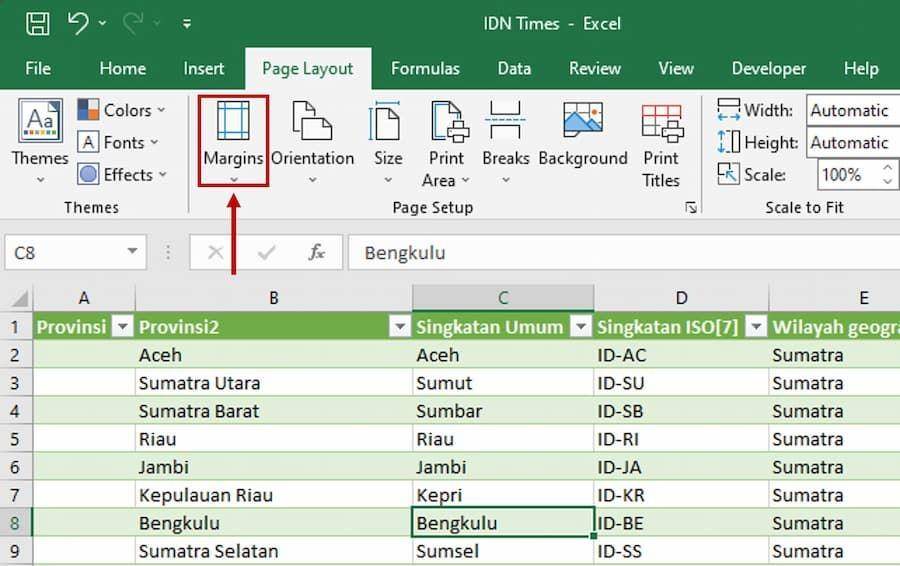The image size is (900, 566).
Task: Open the Print Area menu
Action: point(447,144)
